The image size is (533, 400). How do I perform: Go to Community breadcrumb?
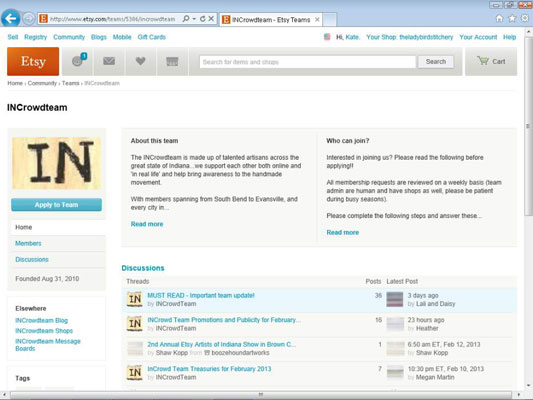[42, 83]
